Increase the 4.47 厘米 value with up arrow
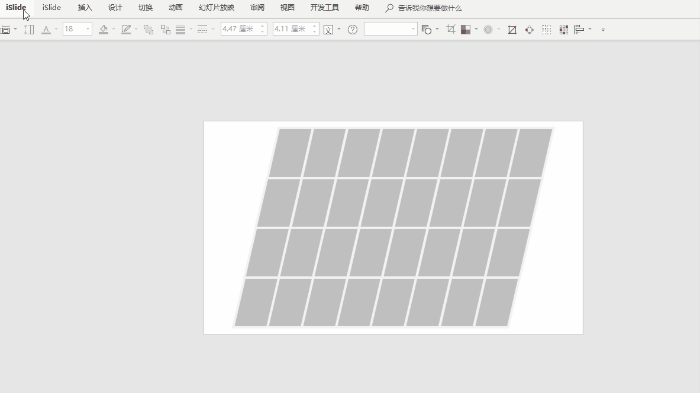 point(263,26)
